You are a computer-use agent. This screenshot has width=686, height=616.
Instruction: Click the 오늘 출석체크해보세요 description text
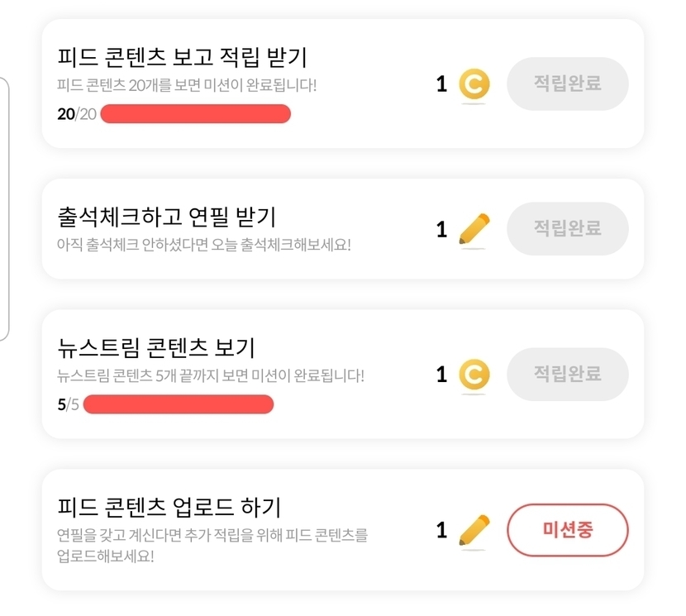[204, 246]
